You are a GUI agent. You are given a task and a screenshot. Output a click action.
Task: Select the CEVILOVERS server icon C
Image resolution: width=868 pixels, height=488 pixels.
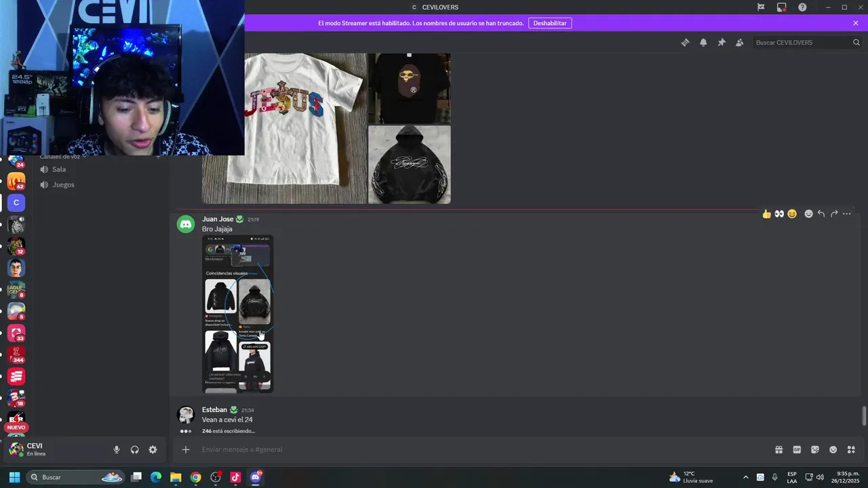(16, 202)
